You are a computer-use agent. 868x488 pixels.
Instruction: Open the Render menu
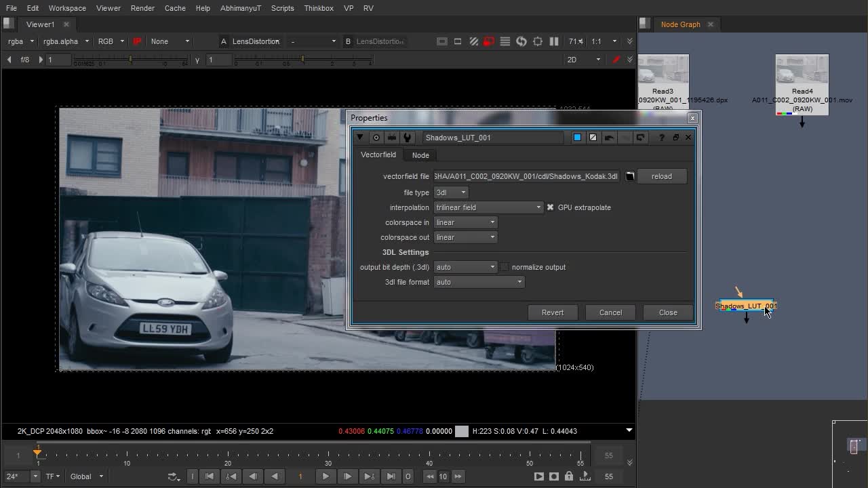tap(142, 8)
